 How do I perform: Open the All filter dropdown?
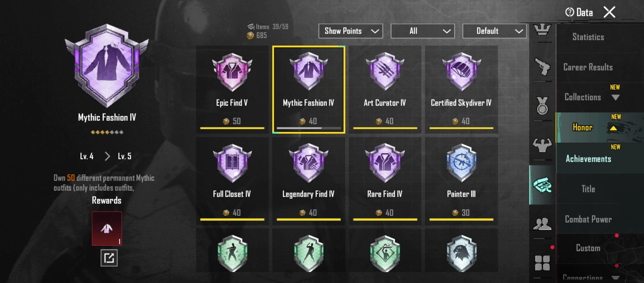pyautogui.click(x=423, y=31)
